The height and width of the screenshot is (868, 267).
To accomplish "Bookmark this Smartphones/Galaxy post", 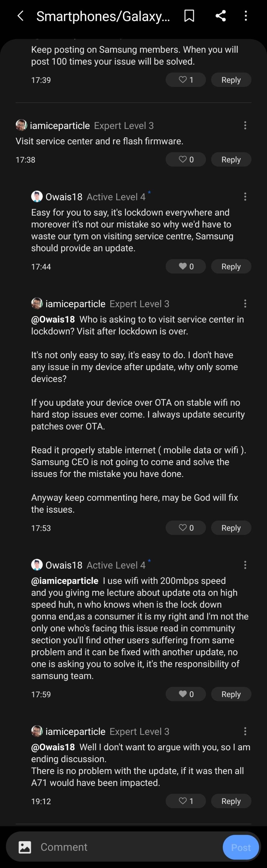I will (x=189, y=16).
